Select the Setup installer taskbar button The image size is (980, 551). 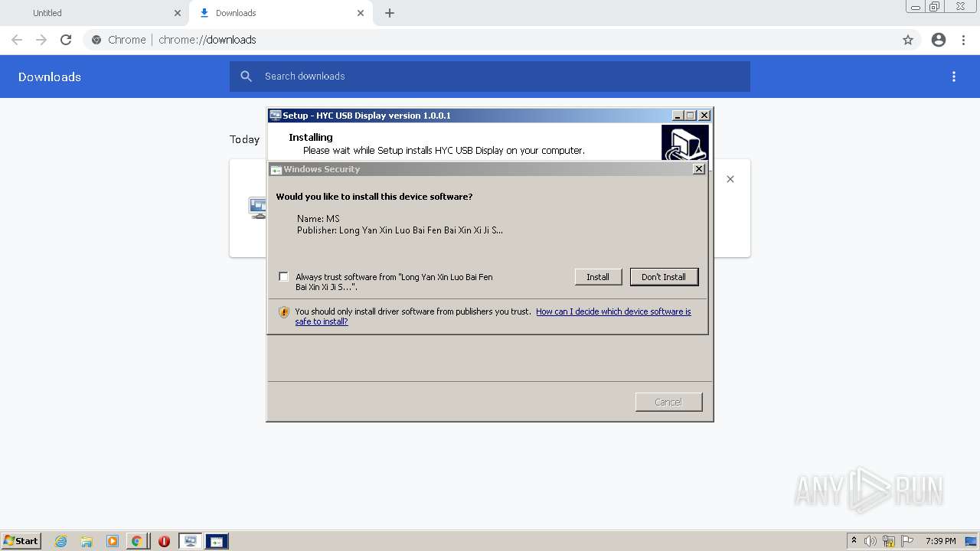click(x=191, y=541)
